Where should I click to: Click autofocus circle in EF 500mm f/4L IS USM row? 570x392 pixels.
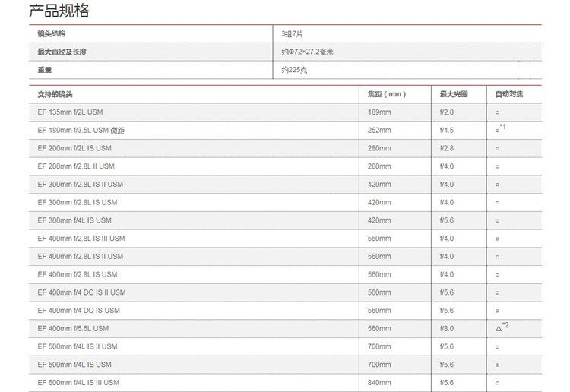pos(497,365)
